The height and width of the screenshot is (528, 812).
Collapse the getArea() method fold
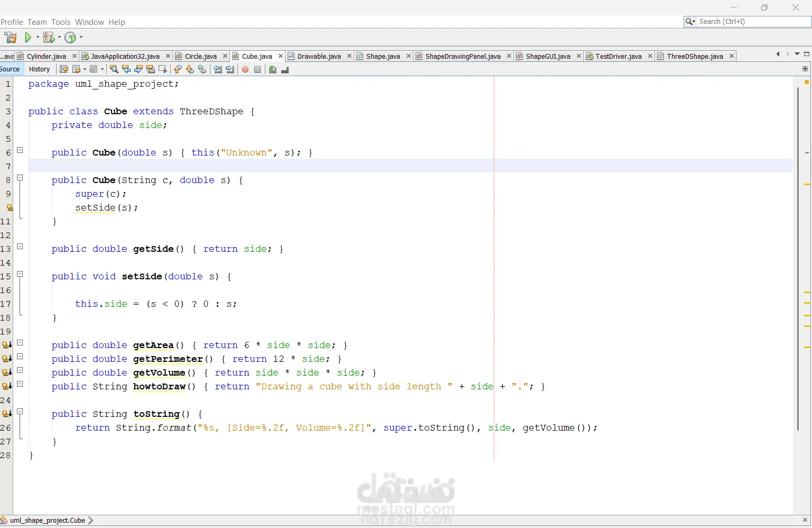[x=20, y=343]
